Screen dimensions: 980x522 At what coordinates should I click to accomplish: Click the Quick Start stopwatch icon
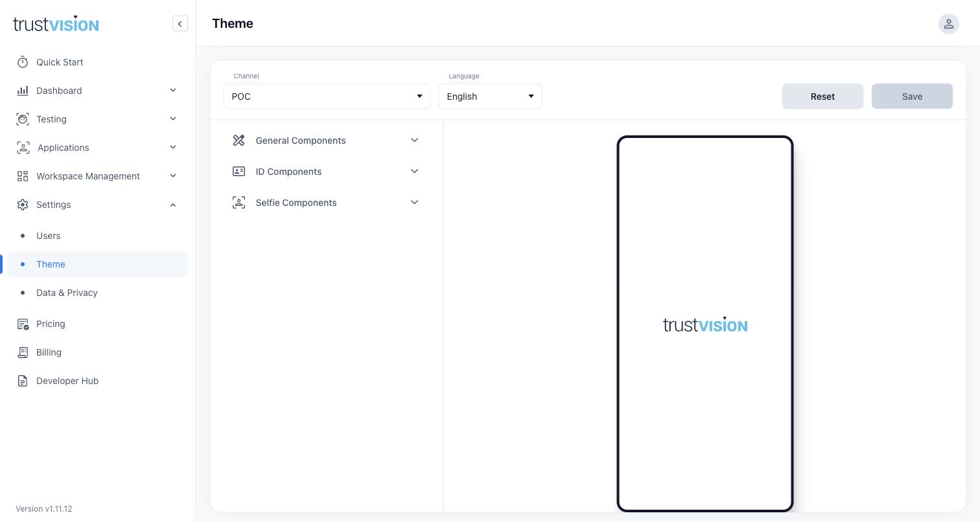click(23, 62)
